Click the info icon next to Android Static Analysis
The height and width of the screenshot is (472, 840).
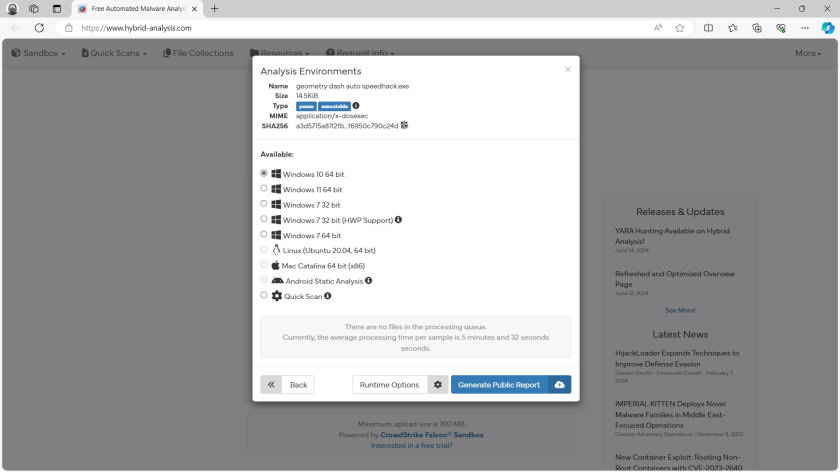click(x=368, y=281)
